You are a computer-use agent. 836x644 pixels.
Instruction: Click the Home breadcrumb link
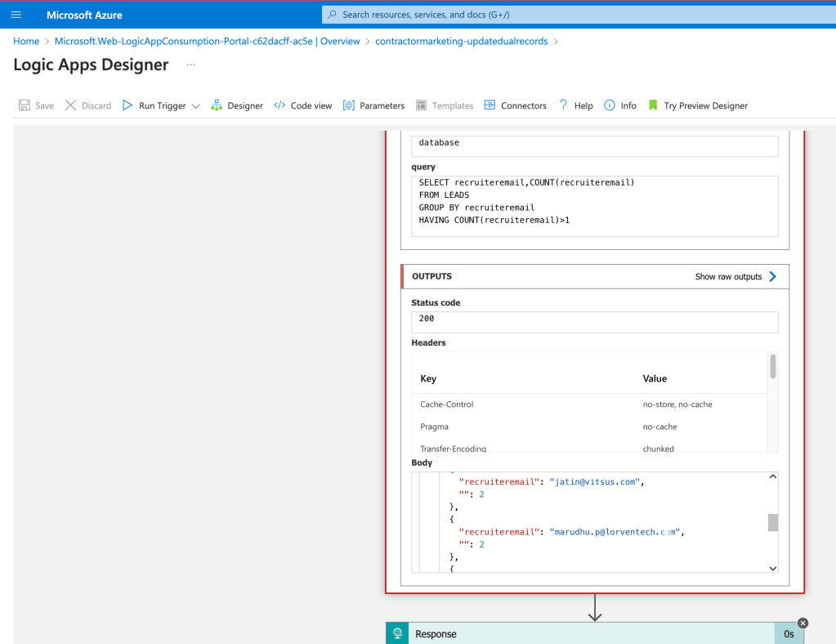[x=26, y=41]
